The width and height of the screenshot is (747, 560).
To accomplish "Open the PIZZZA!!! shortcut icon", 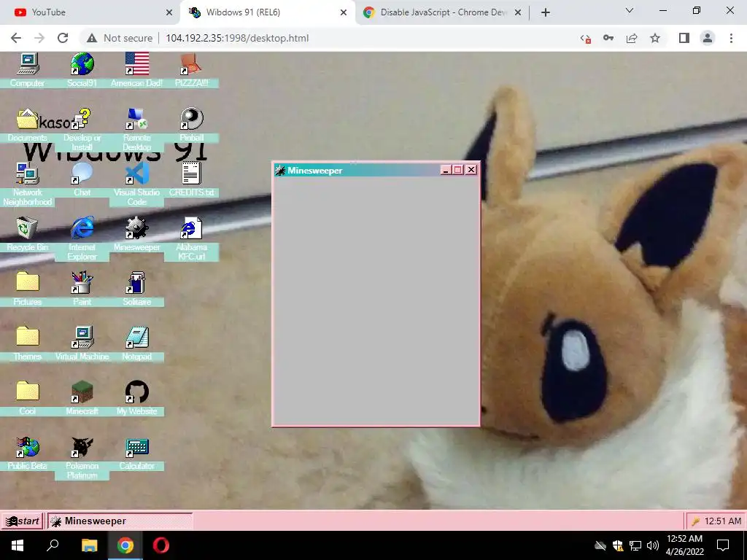I will point(191,64).
